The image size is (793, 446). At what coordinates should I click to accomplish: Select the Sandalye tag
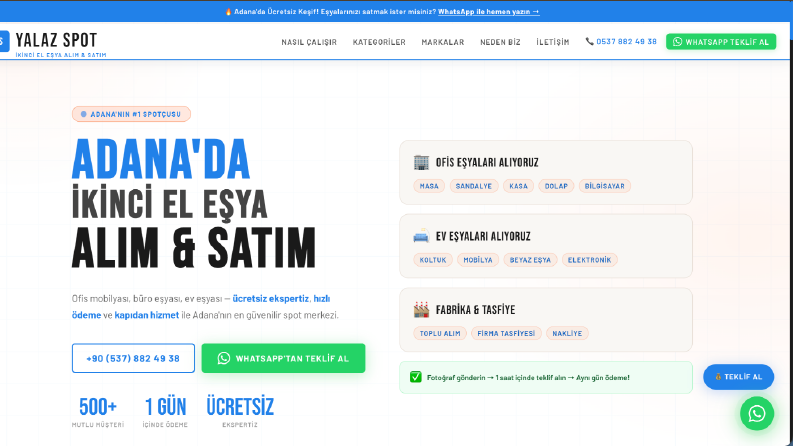[474, 186]
